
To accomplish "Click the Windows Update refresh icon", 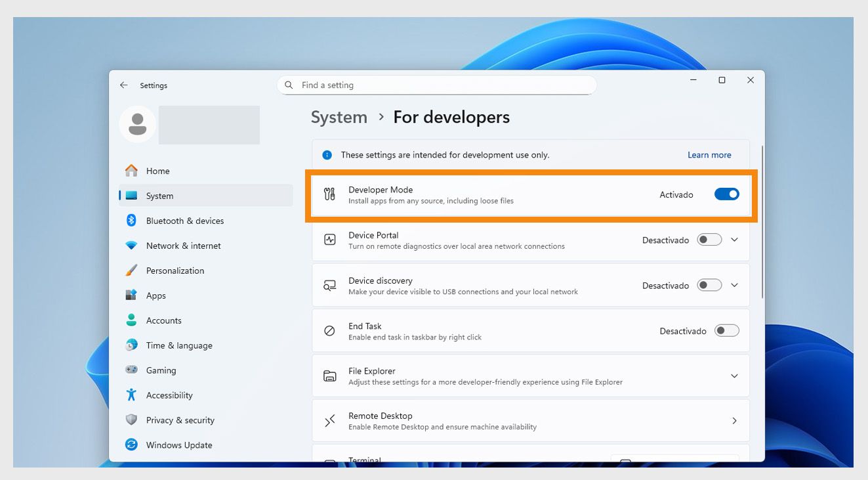I will [x=131, y=445].
